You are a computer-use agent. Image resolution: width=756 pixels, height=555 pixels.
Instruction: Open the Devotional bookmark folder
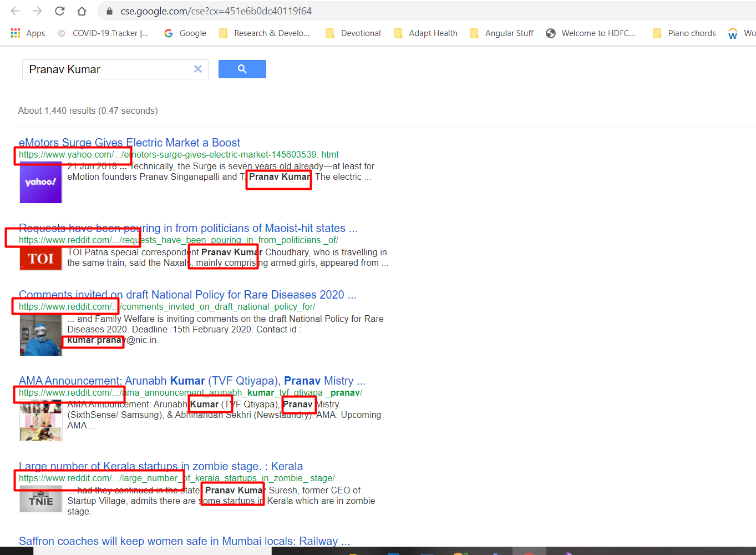coord(353,33)
